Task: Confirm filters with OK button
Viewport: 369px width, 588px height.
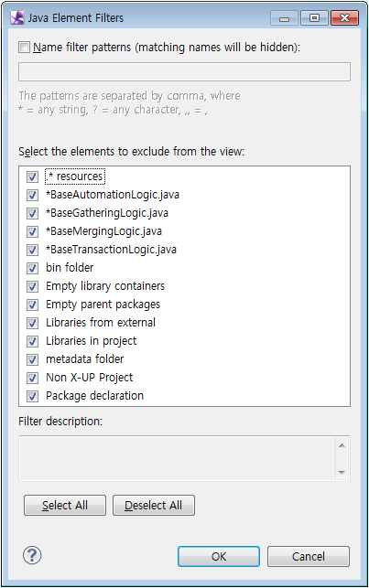Action: coord(219,556)
